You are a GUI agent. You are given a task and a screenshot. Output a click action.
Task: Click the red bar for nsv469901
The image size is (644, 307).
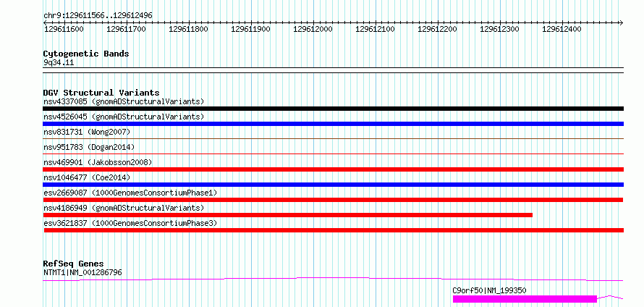[x=333, y=169]
